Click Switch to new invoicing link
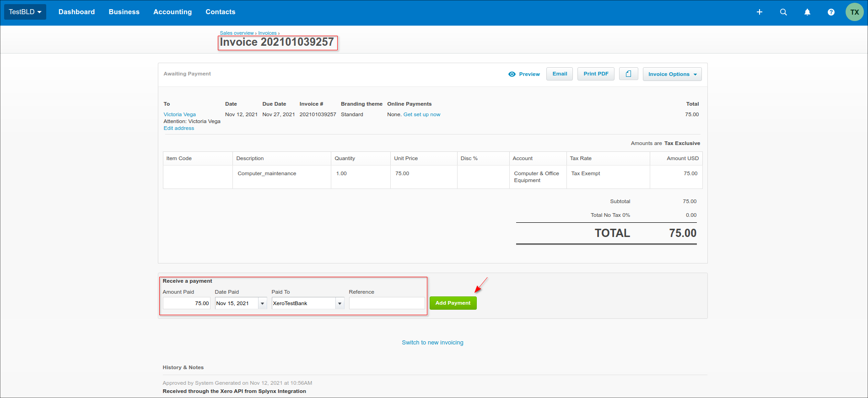 click(x=432, y=343)
